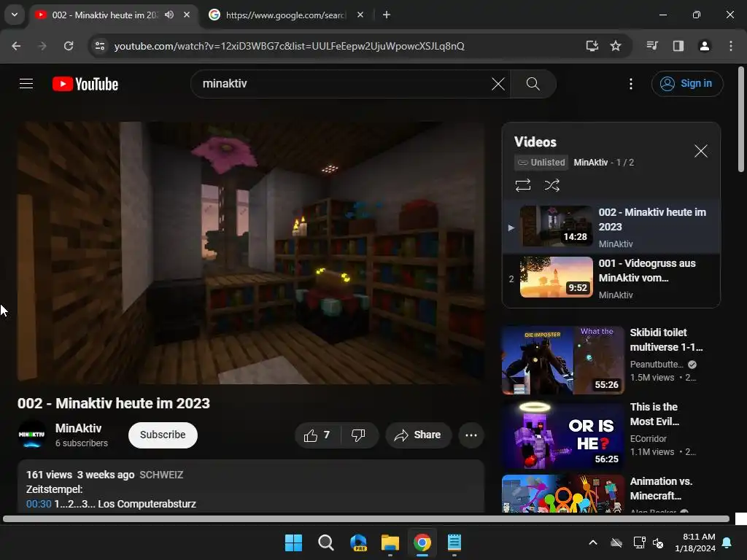747x560 pixels.
Task: Bookmark this page with star
Action: pos(616,46)
